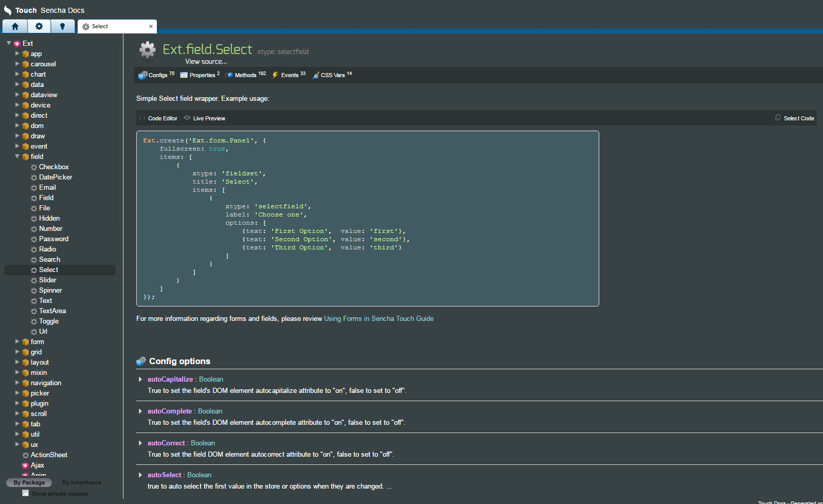823x504 pixels.
Task: Open the Properties 2 menu
Action: click(x=200, y=75)
